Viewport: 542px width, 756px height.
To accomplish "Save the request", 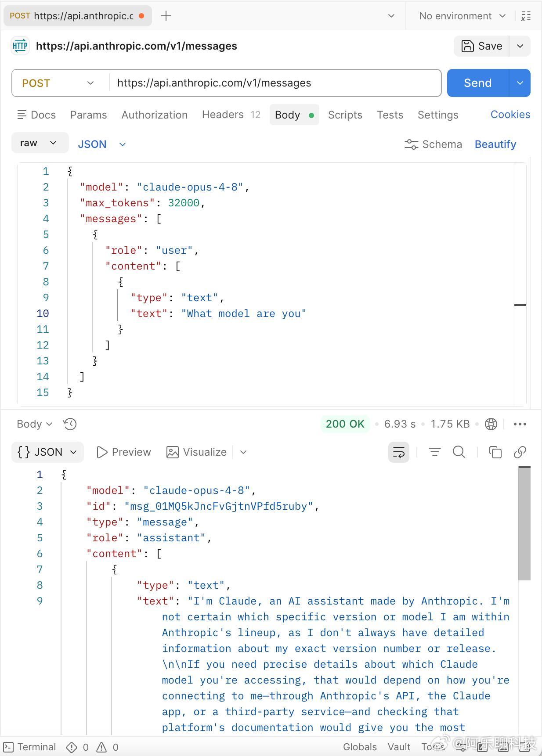I will pyautogui.click(x=481, y=46).
